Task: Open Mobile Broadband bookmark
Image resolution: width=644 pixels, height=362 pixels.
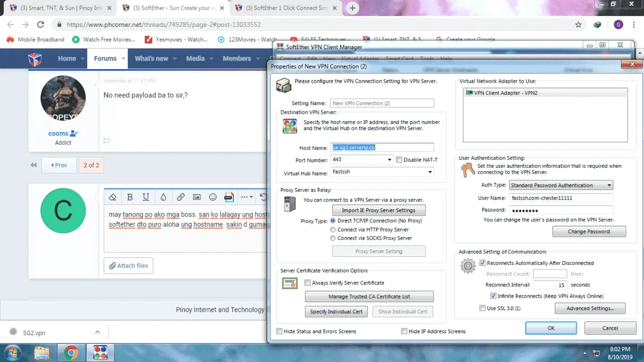Action: click(35, 40)
